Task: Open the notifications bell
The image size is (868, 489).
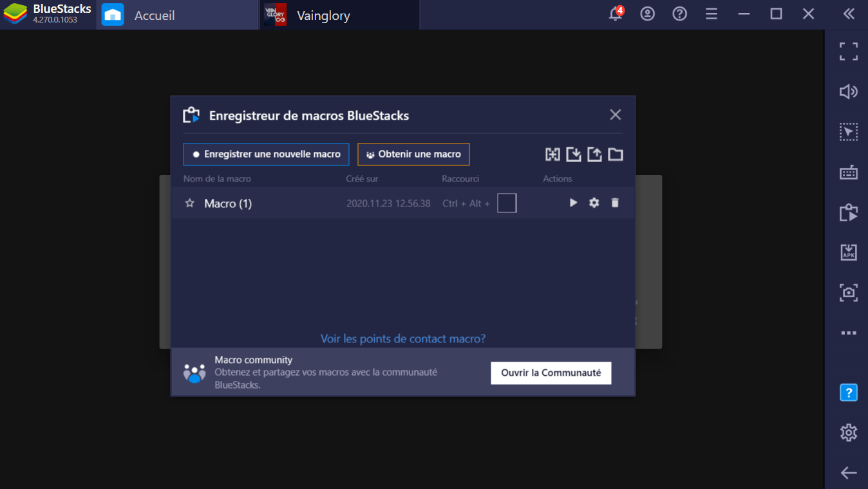Action: (616, 14)
